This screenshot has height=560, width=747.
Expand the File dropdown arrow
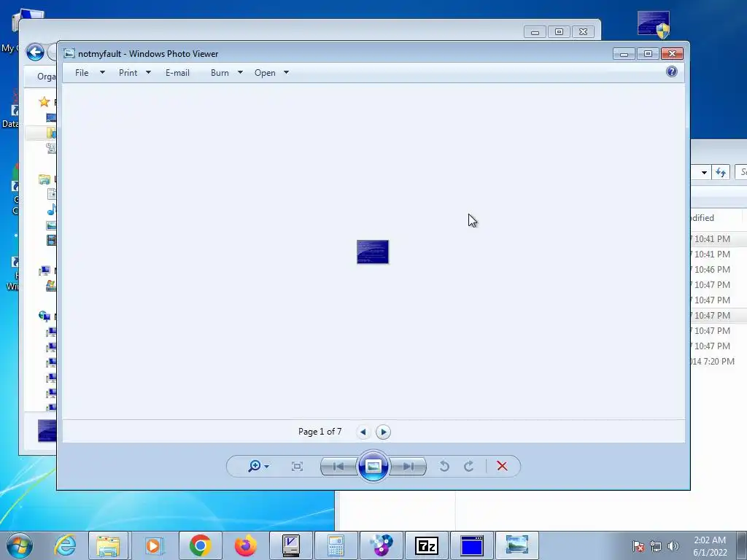pyautogui.click(x=102, y=72)
